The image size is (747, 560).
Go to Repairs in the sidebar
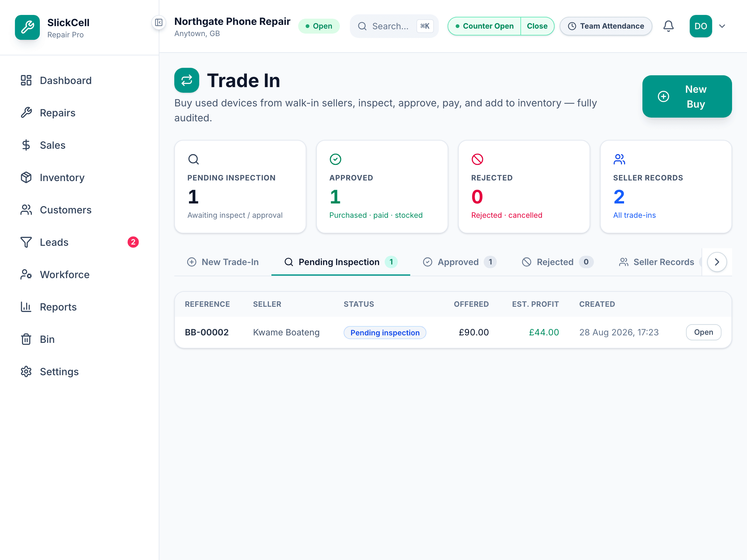[x=80, y=113]
